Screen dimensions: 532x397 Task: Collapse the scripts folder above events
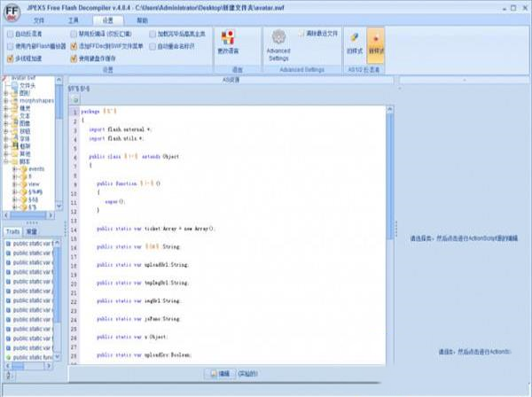5,161
